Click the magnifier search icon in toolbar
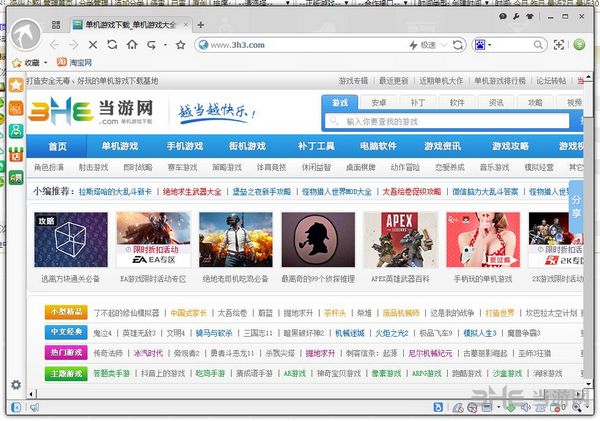The width and height of the screenshot is (600, 421). [538, 45]
